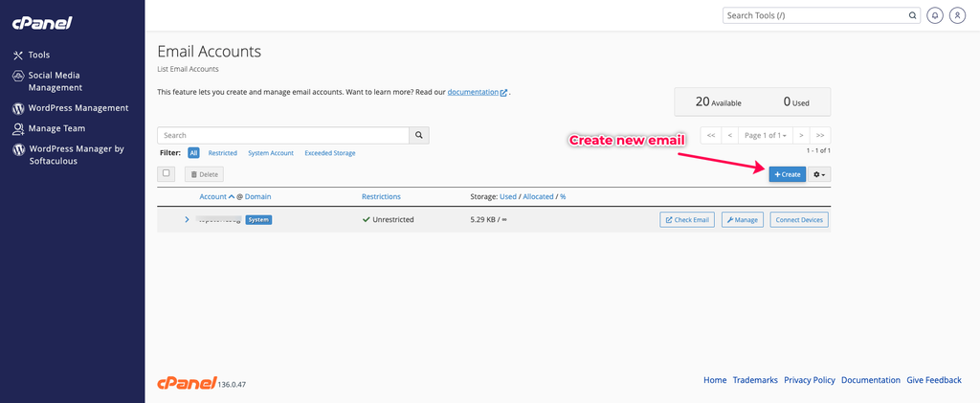Click the footer cPanel logo

(187, 383)
